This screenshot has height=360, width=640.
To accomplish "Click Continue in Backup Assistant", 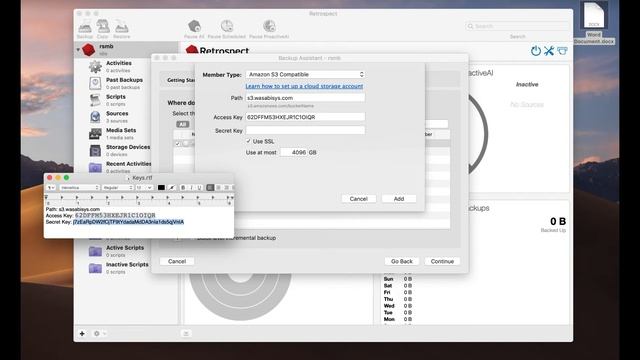I will (x=442, y=261).
